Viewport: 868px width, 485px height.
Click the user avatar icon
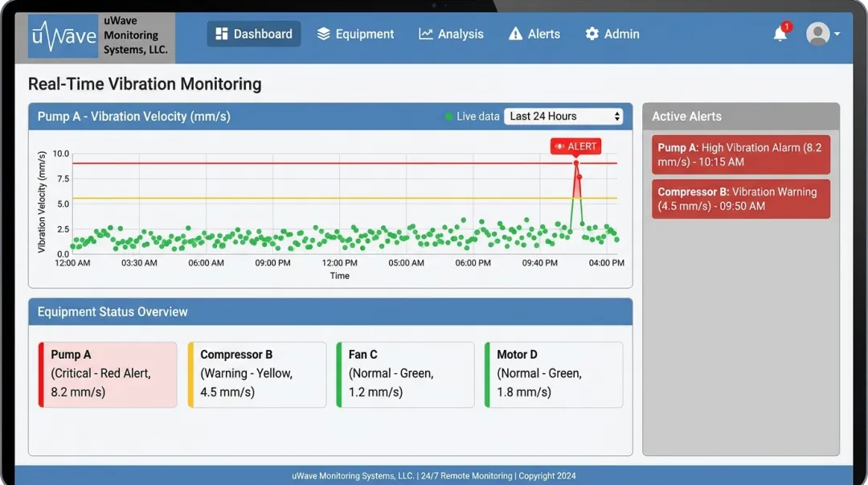pyautogui.click(x=817, y=34)
